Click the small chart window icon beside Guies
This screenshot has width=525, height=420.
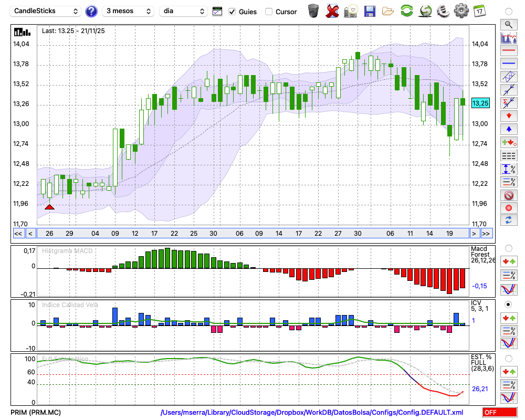[217, 12]
